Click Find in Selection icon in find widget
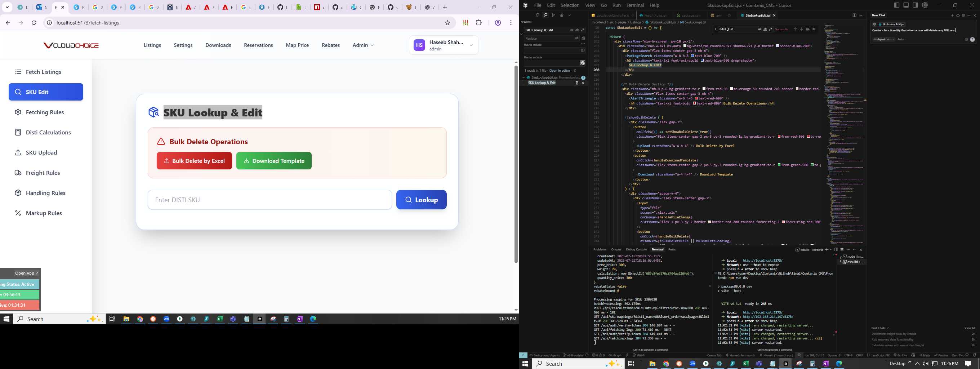 coord(808,29)
